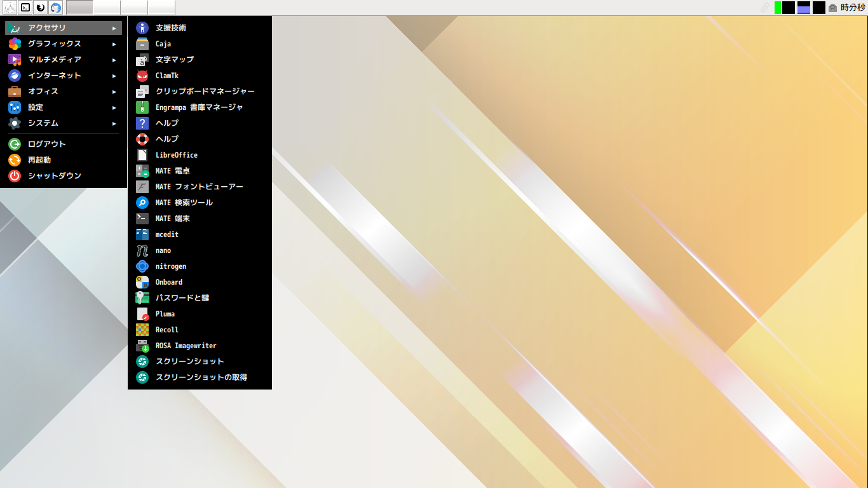Click the lifebuoy ヘルプ icon

(142, 139)
